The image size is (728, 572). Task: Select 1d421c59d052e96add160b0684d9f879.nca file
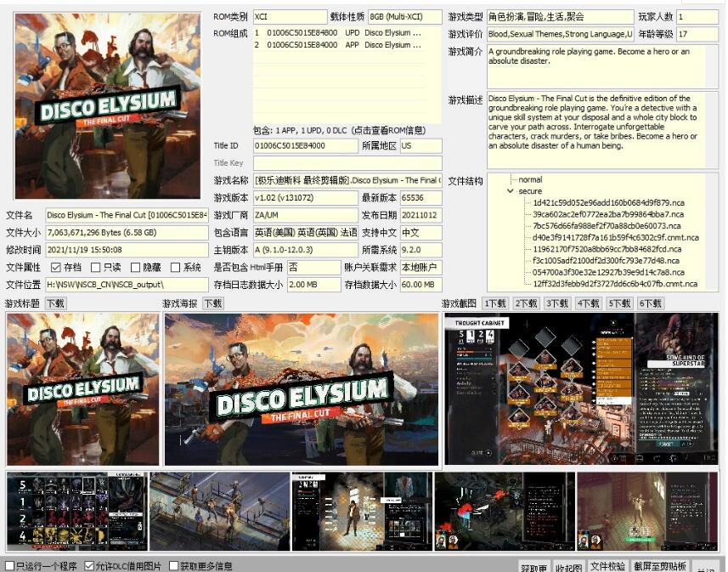tap(608, 202)
